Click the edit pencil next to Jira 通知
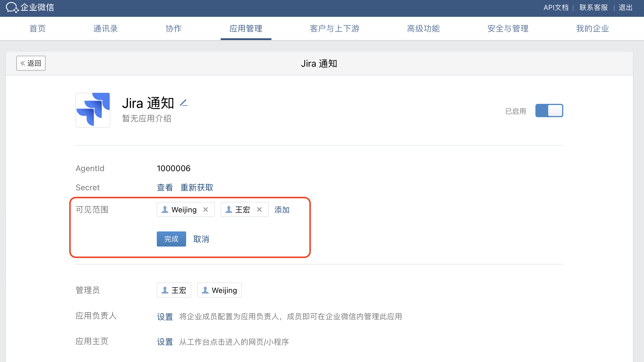The height and width of the screenshot is (362, 644). (x=184, y=103)
